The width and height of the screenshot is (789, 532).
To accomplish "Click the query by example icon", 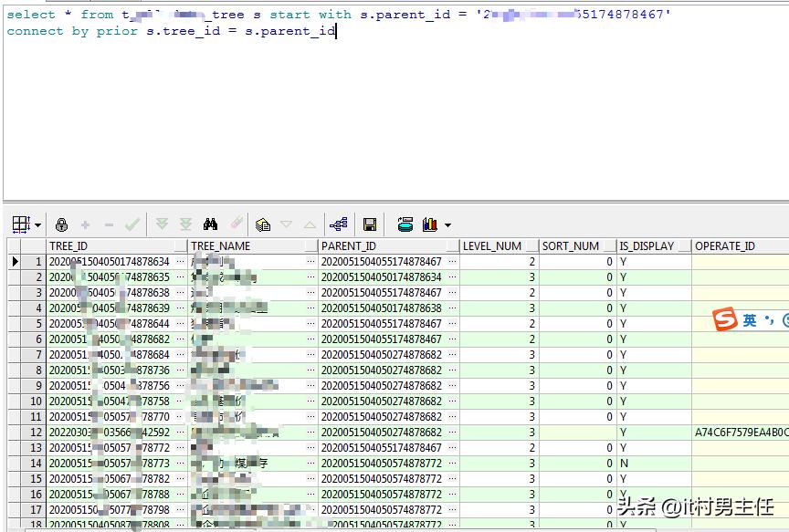I will (x=263, y=224).
